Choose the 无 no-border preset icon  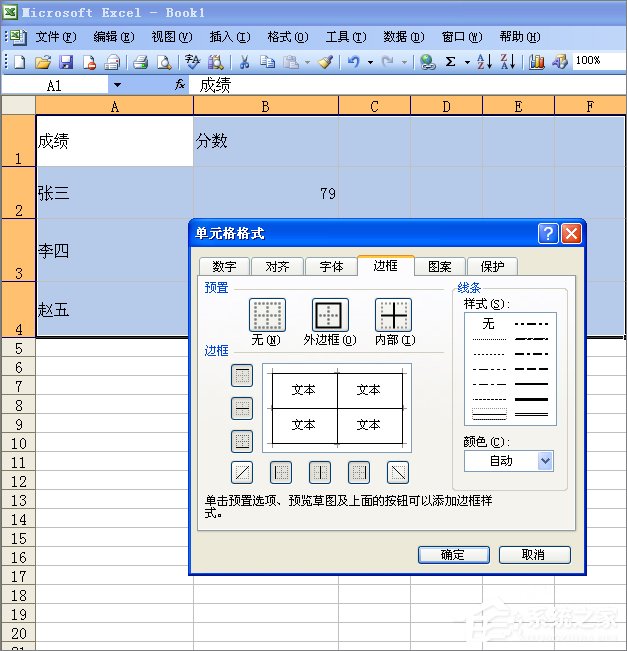point(267,316)
